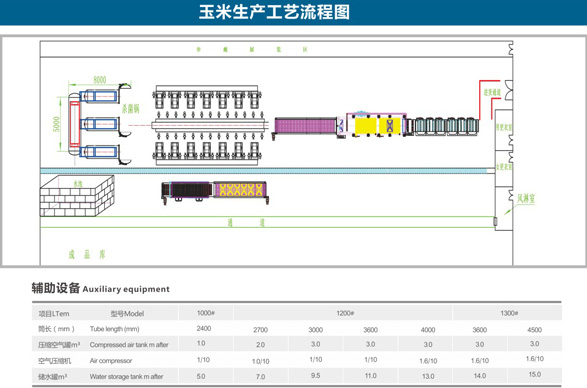The image size is (587, 388).
Task: Click the light blue horizontal divider strip
Action: [x=264, y=171]
